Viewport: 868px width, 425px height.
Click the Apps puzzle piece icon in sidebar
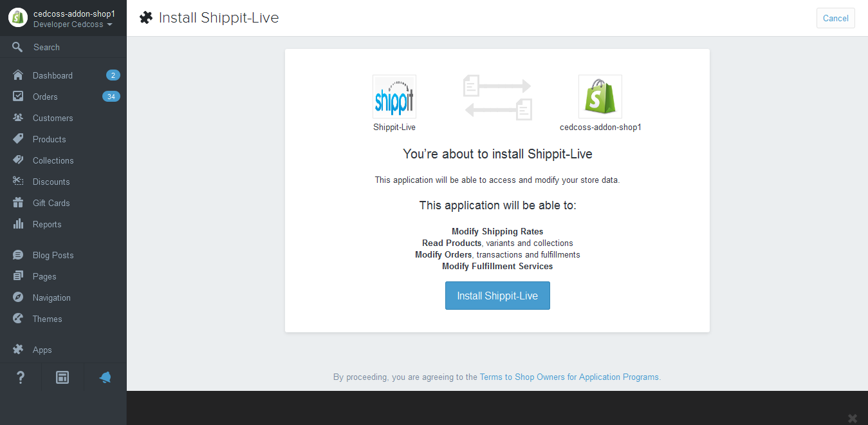(x=18, y=350)
